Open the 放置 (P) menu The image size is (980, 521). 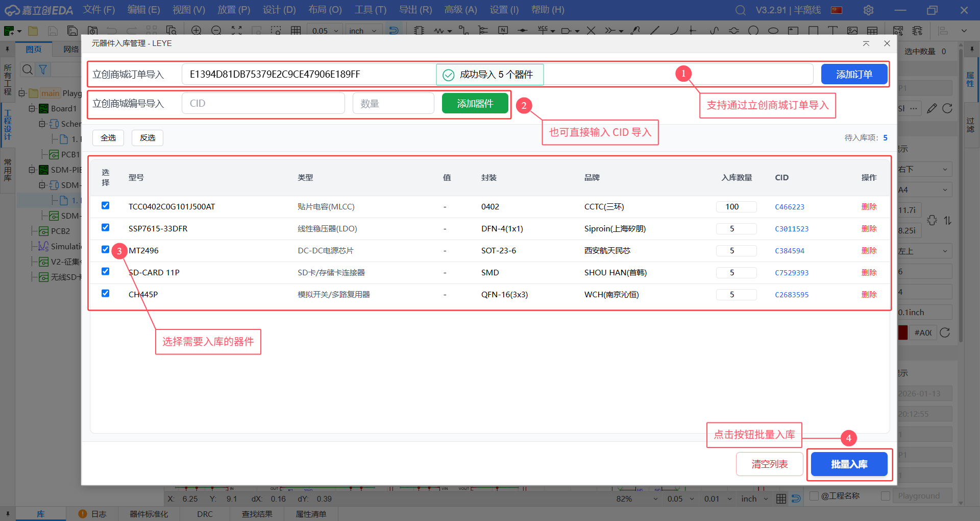coord(234,10)
